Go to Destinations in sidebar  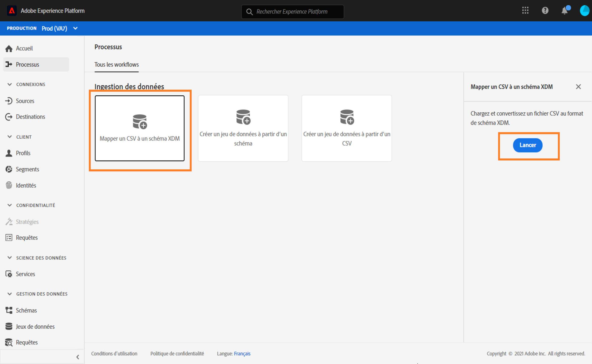[30, 117]
